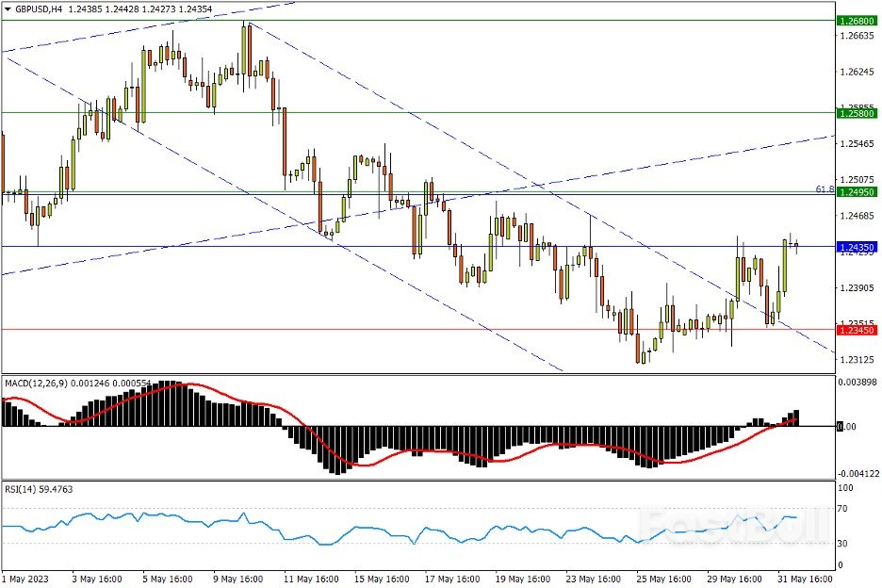Click the RSI 70 level axis label
Viewport: 882px width, 588px height.
845,509
